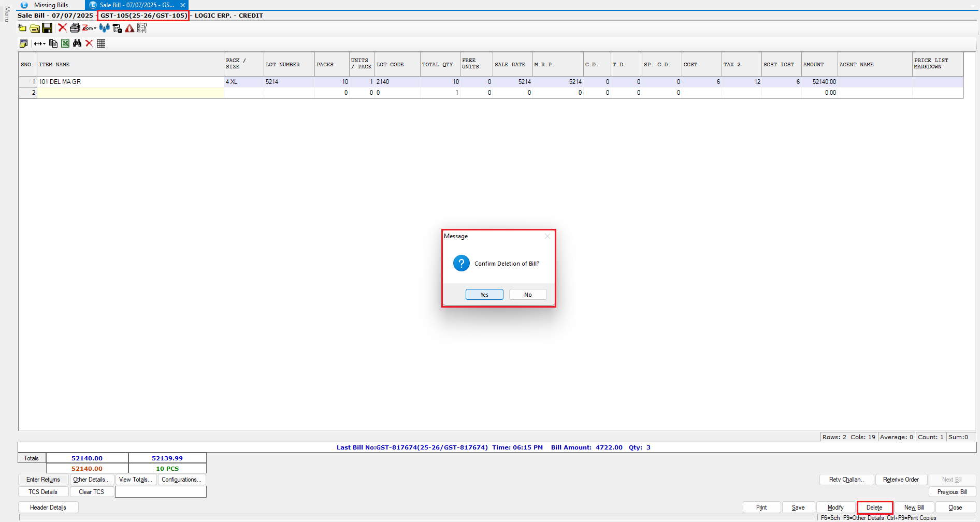
Task: Click the printer icon in toolbar
Action: 75,28
